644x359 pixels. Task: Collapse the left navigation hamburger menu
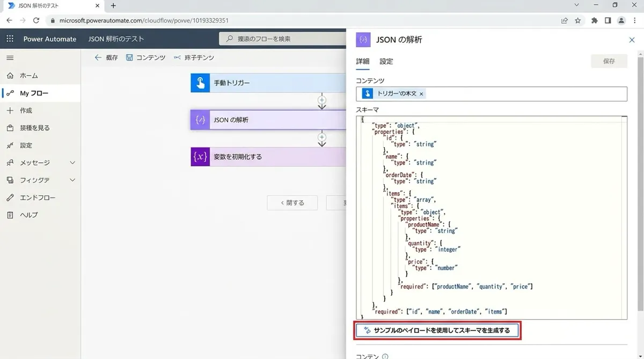[10, 57]
